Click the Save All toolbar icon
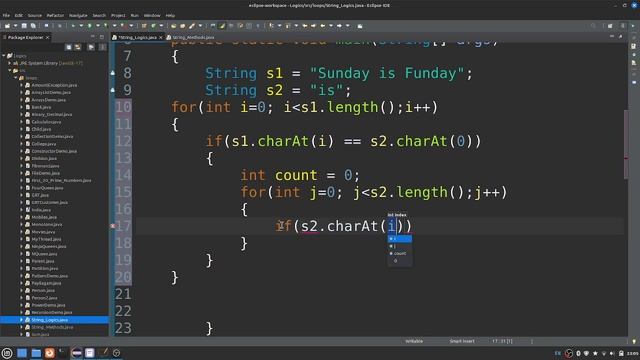 (33, 26)
